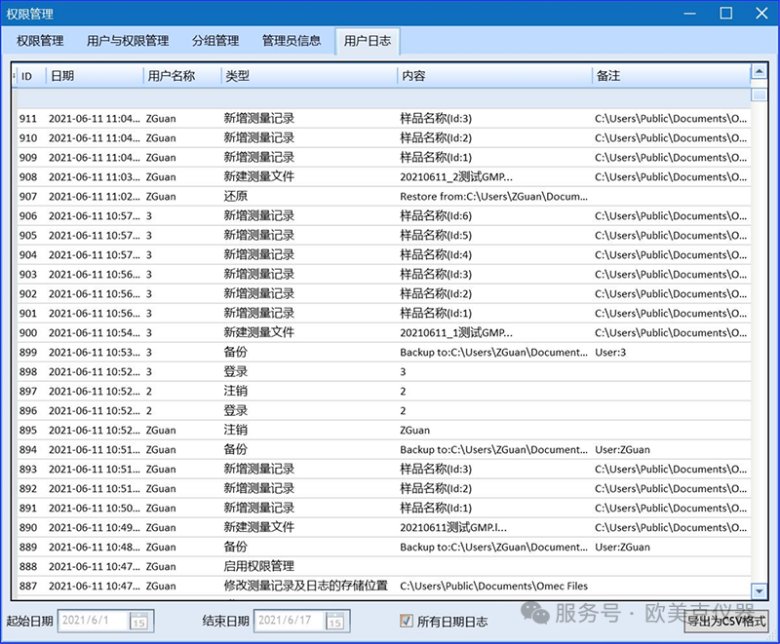Screen dimensions: 780x644
Task: Switch to the 用户与权限管理 tab
Action: tap(127, 41)
